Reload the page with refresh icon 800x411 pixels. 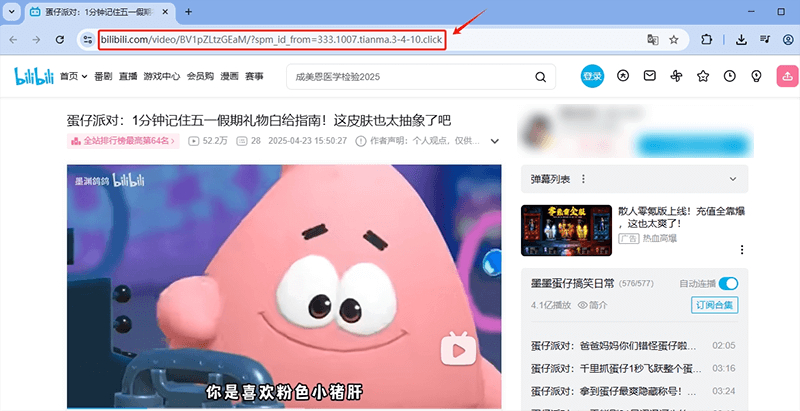pos(60,40)
